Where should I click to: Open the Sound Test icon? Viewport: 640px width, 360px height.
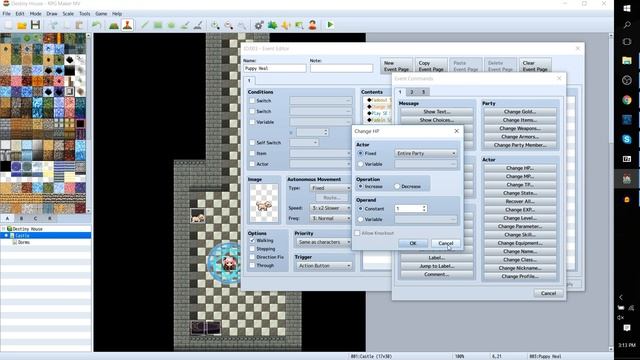click(286, 25)
